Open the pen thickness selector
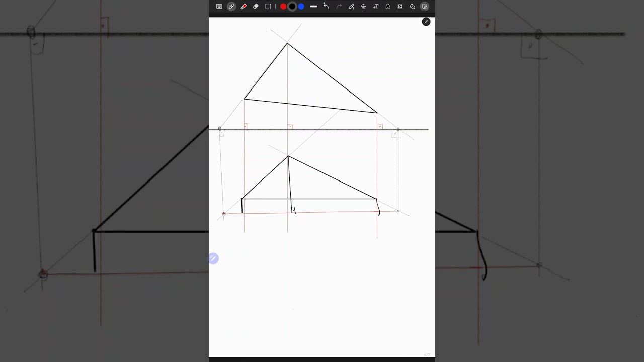644x362 pixels. [x=313, y=7]
